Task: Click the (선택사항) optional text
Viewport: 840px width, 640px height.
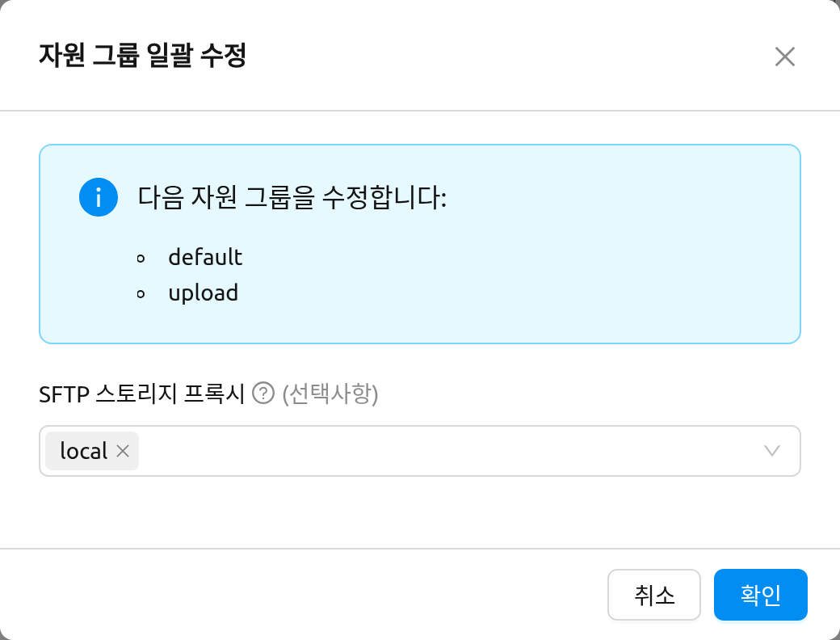Action: [x=330, y=394]
